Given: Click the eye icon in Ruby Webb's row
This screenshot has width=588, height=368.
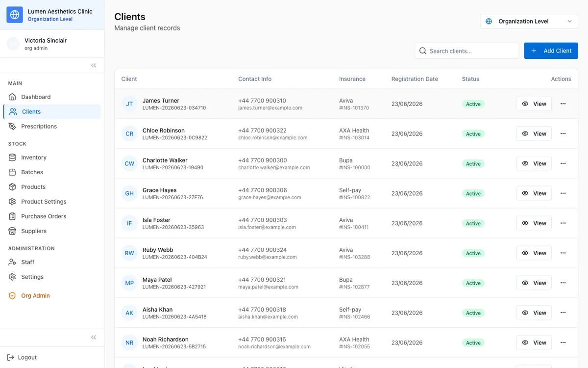Looking at the screenshot, I should 525,253.
